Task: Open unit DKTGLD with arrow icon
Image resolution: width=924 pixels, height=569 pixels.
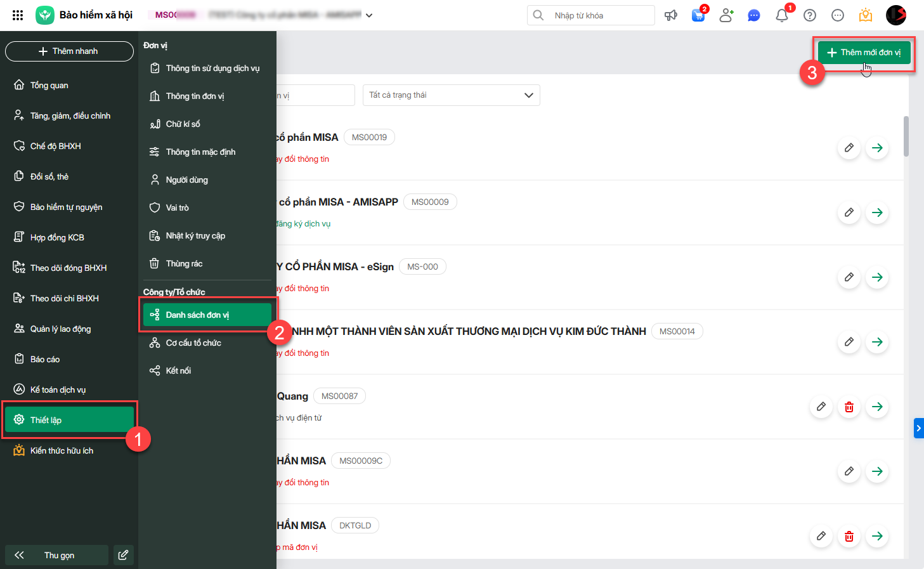Action: (877, 536)
